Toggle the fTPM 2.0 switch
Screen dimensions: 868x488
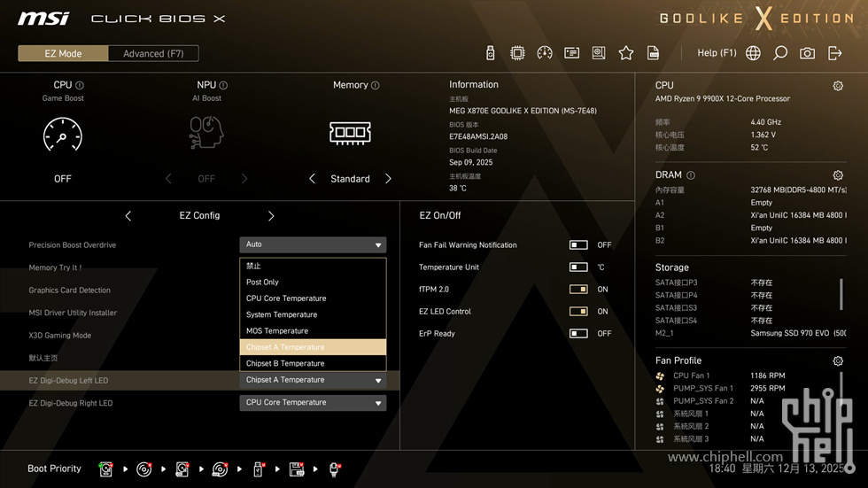coord(578,290)
